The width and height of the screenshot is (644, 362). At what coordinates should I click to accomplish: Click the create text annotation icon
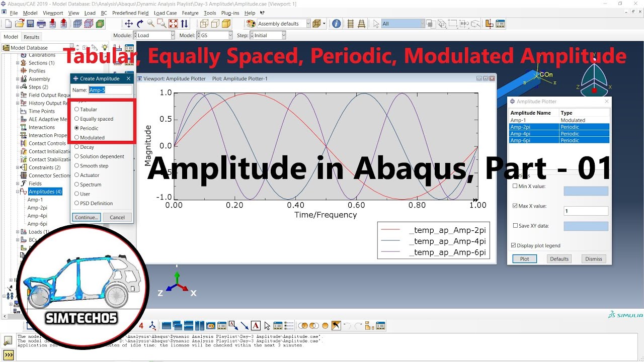click(x=256, y=326)
